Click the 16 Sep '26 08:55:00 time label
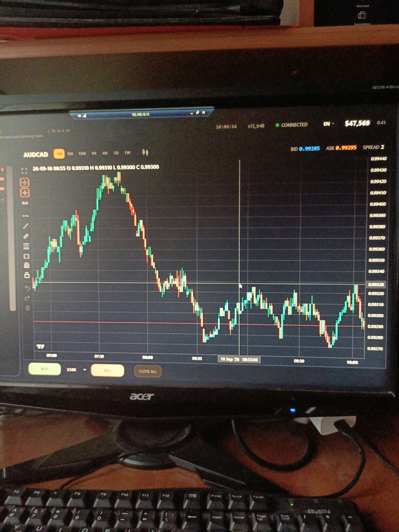 239,359
